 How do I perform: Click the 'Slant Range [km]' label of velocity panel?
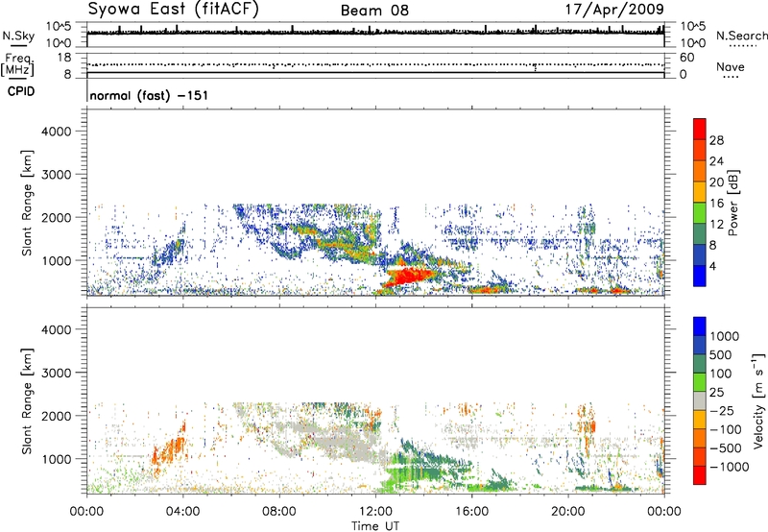click(x=27, y=401)
